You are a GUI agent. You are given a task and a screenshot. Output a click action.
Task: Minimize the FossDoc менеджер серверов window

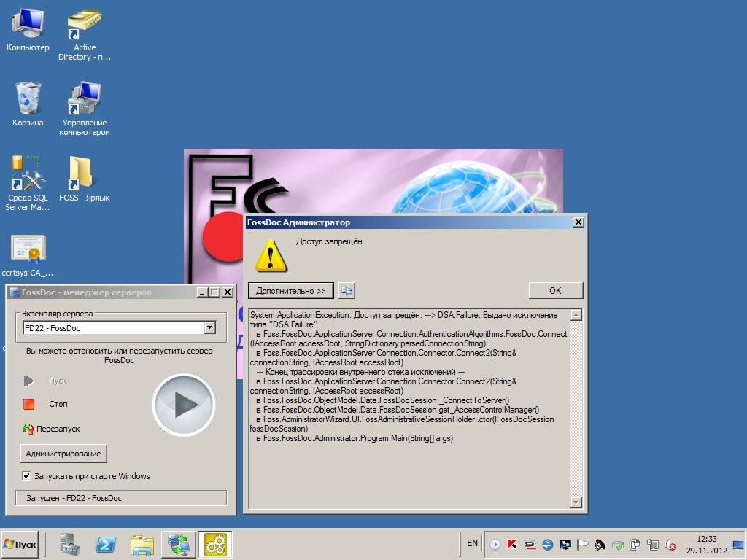pyautogui.click(x=203, y=292)
